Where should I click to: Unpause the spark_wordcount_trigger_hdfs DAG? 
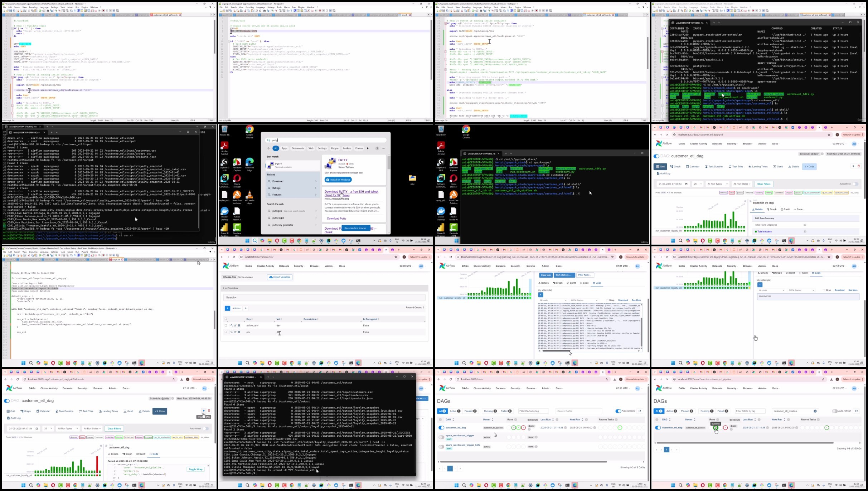(x=441, y=447)
